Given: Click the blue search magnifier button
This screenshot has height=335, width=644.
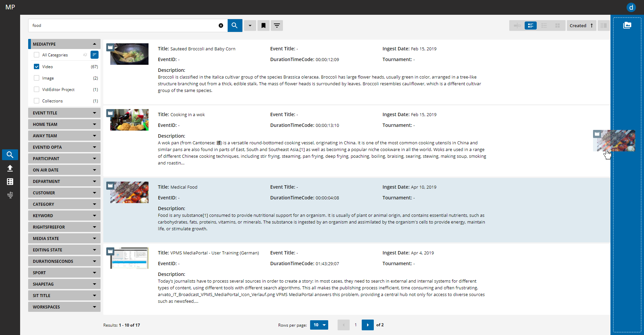Looking at the screenshot, I should tap(235, 26).
